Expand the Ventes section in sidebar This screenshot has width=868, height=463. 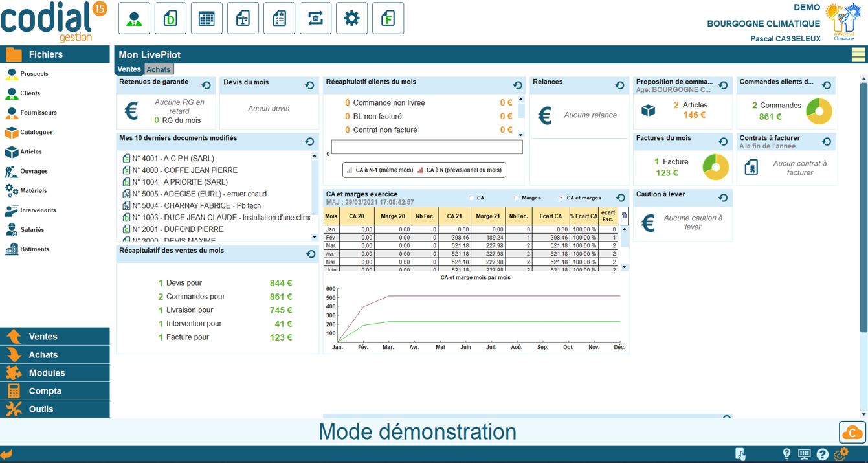(x=55, y=337)
